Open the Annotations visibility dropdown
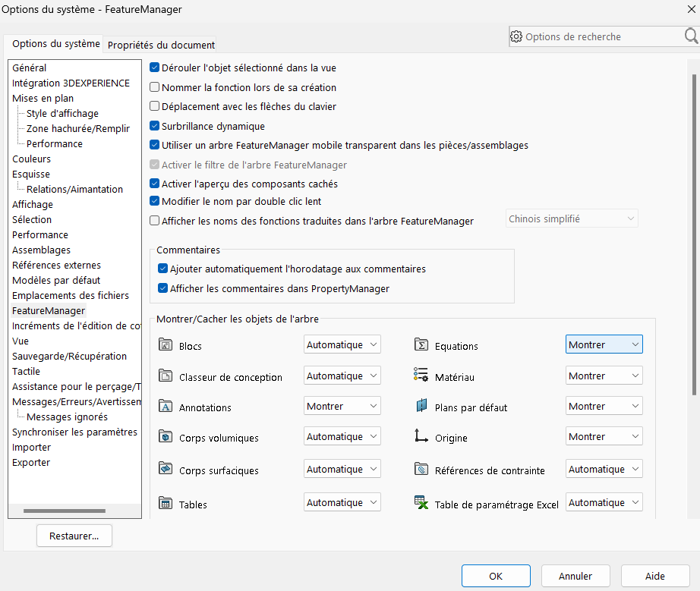700x591 pixels. pos(342,407)
